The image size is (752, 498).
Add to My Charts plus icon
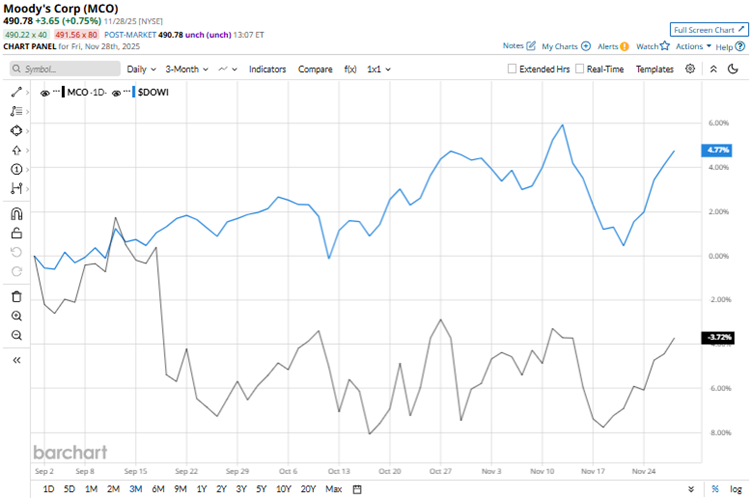coord(586,46)
